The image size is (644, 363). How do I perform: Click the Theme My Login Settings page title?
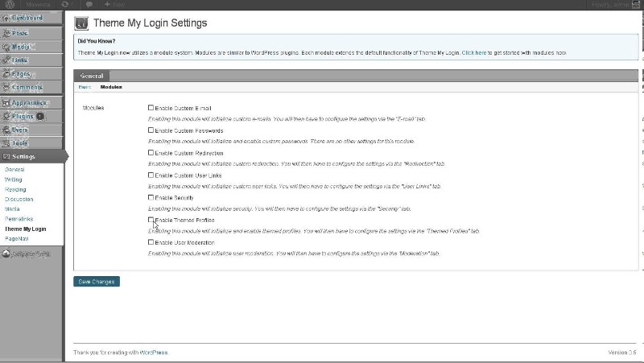tap(151, 23)
